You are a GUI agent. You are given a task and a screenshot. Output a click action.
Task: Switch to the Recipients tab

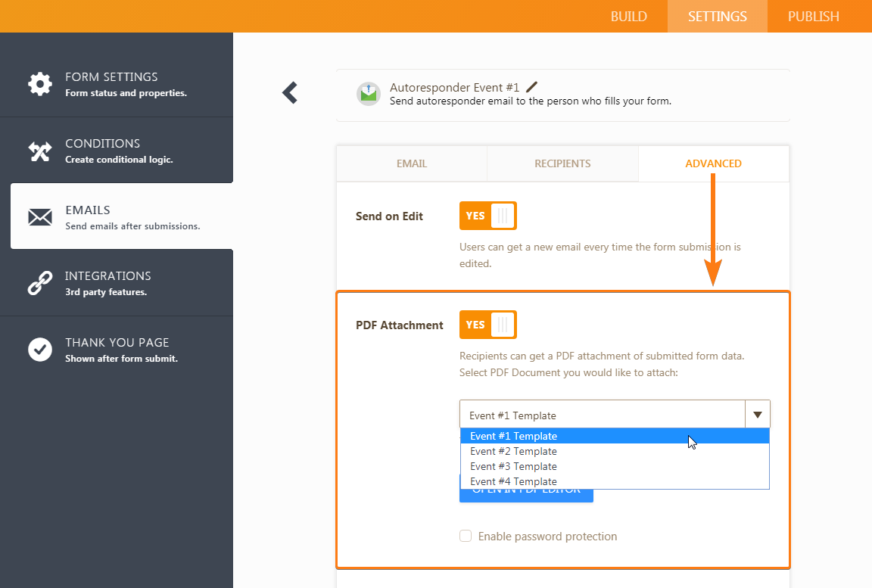tap(562, 163)
